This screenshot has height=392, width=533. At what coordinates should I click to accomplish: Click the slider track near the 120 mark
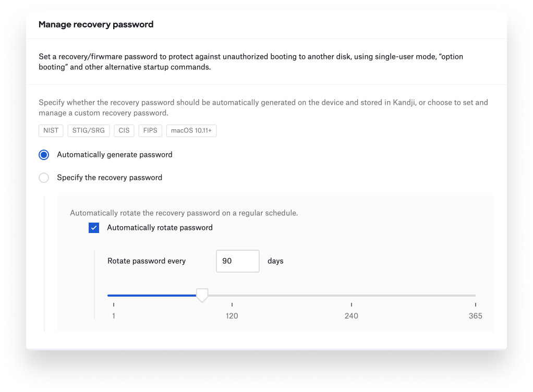point(232,296)
